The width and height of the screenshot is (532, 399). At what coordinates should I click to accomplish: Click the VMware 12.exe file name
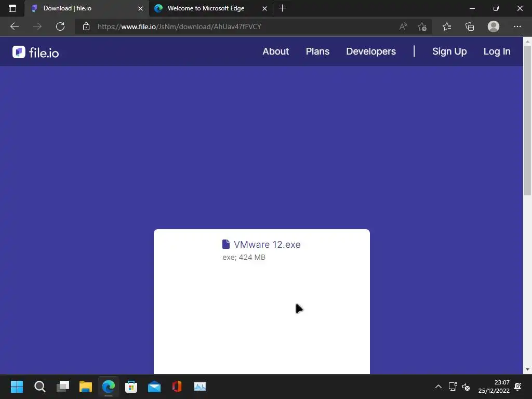click(267, 244)
